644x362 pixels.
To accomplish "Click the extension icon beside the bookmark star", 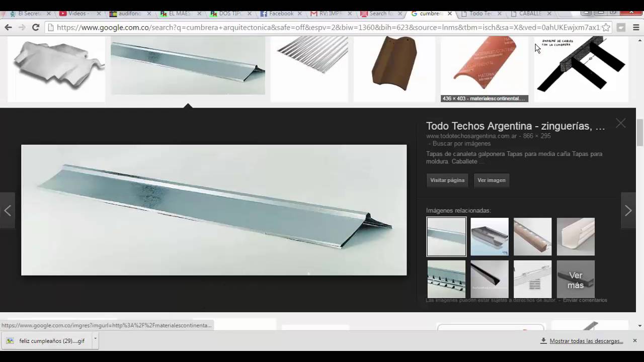I will pyautogui.click(x=621, y=28).
